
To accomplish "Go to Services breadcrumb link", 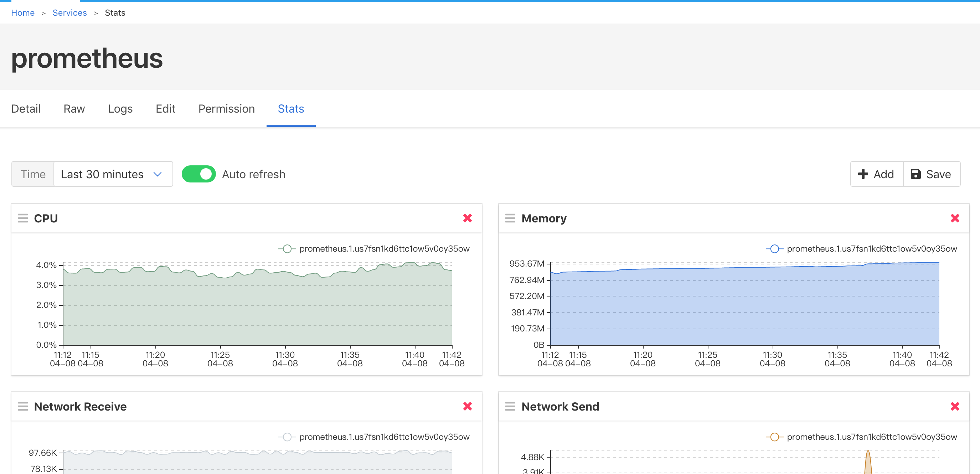I will tap(69, 12).
